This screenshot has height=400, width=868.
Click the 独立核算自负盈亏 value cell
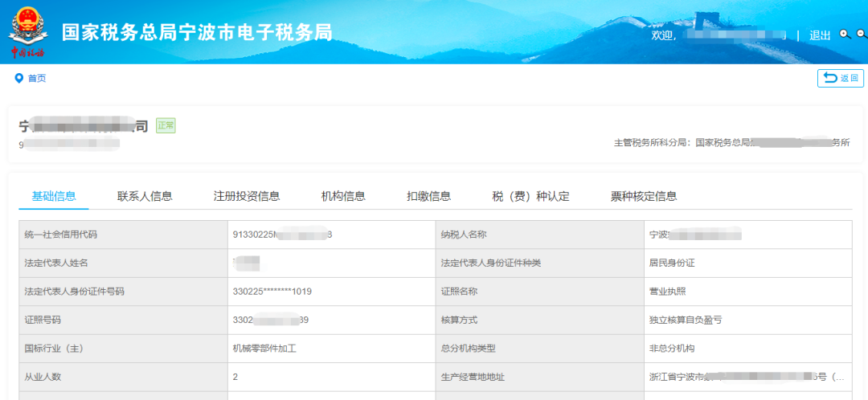coord(748,320)
